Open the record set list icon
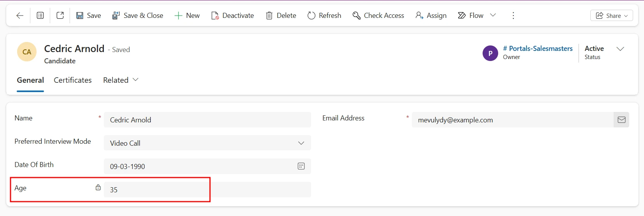 (40, 16)
